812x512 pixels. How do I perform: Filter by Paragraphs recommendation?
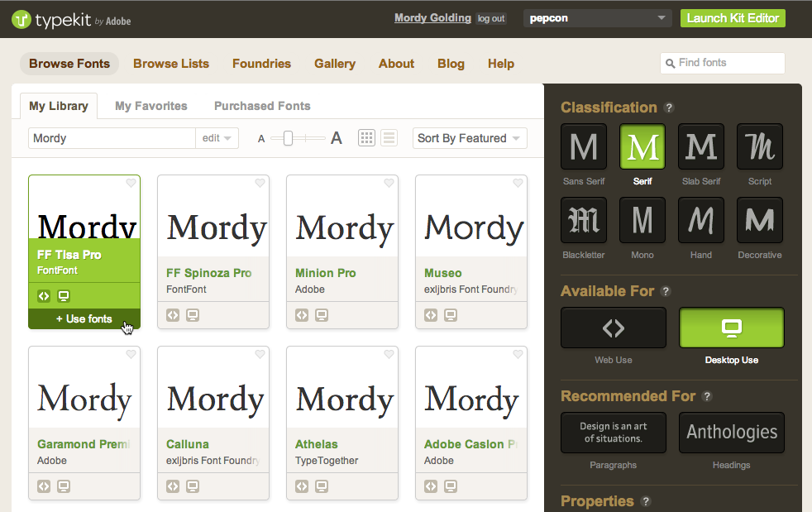(x=614, y=433)
